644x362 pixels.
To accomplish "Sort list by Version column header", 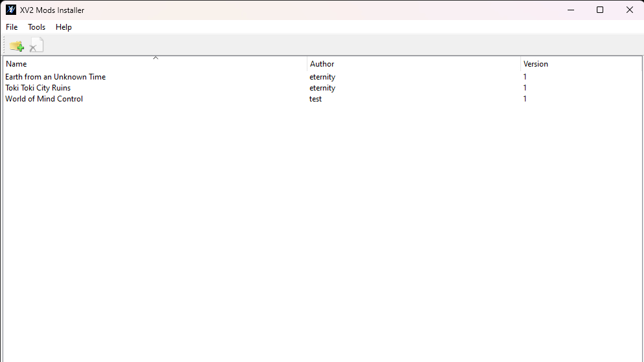I will click(x=581, y=64).
